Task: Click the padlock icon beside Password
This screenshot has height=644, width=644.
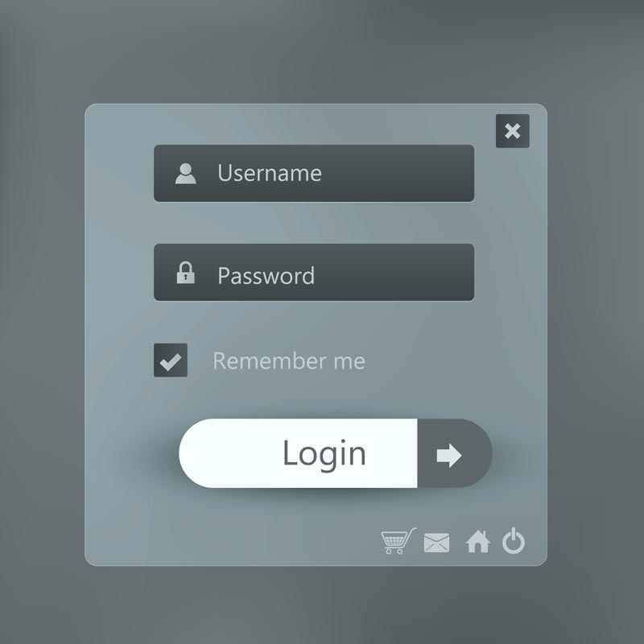Action: pos(186,272)
